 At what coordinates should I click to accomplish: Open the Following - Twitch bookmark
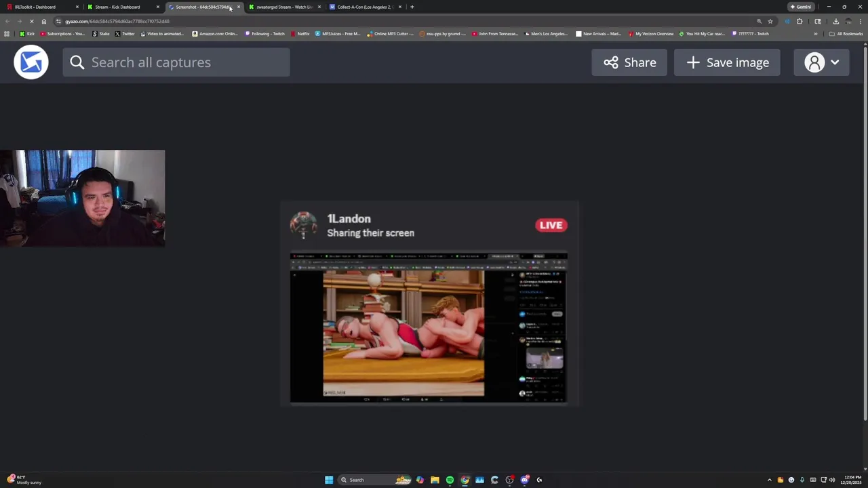(x=265, y=34)
